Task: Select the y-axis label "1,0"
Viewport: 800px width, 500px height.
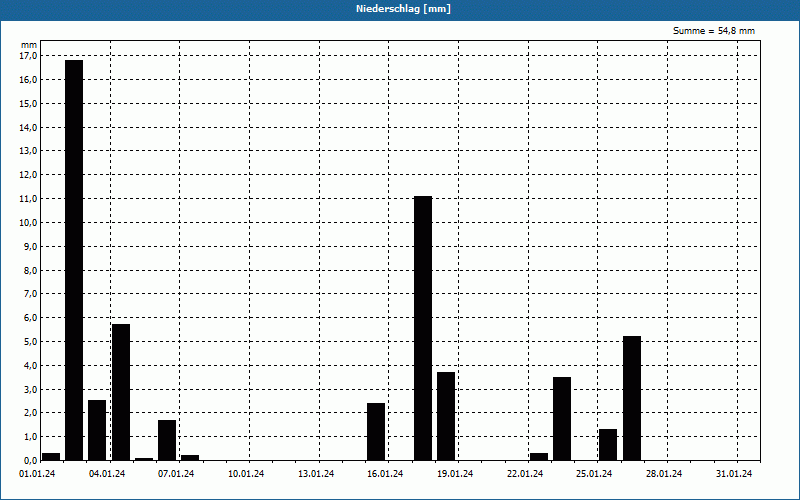Action: click(30, 437)
